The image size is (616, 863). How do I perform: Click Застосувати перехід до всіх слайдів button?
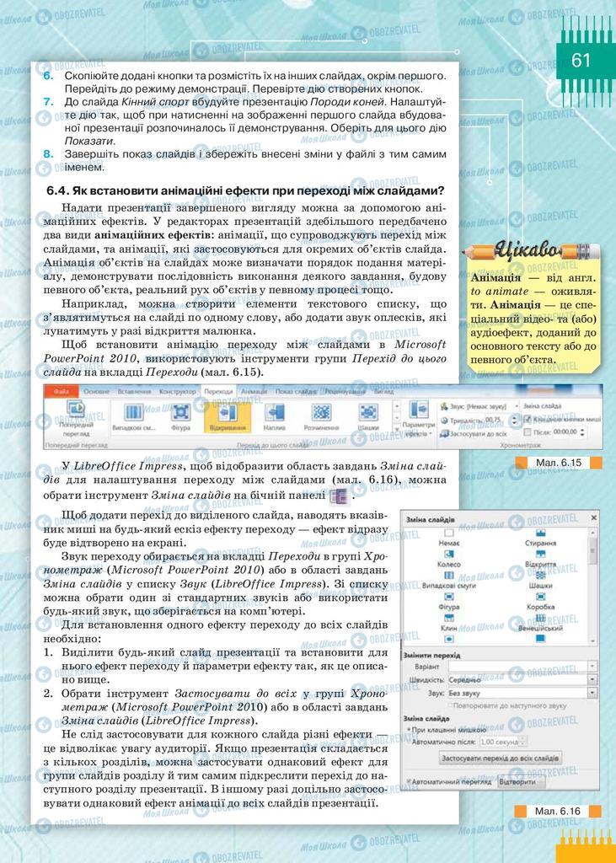pyautogui.click(x=501, y=758)
